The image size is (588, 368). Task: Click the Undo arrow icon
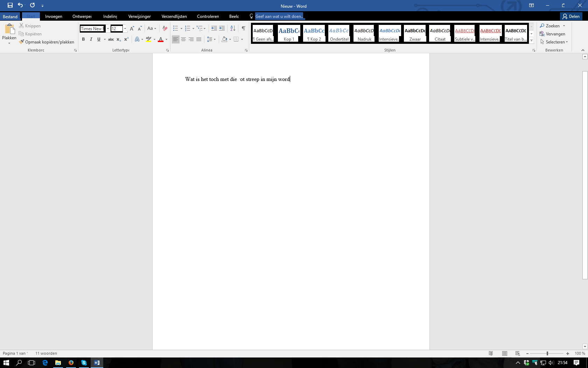(x=20, y=5)
